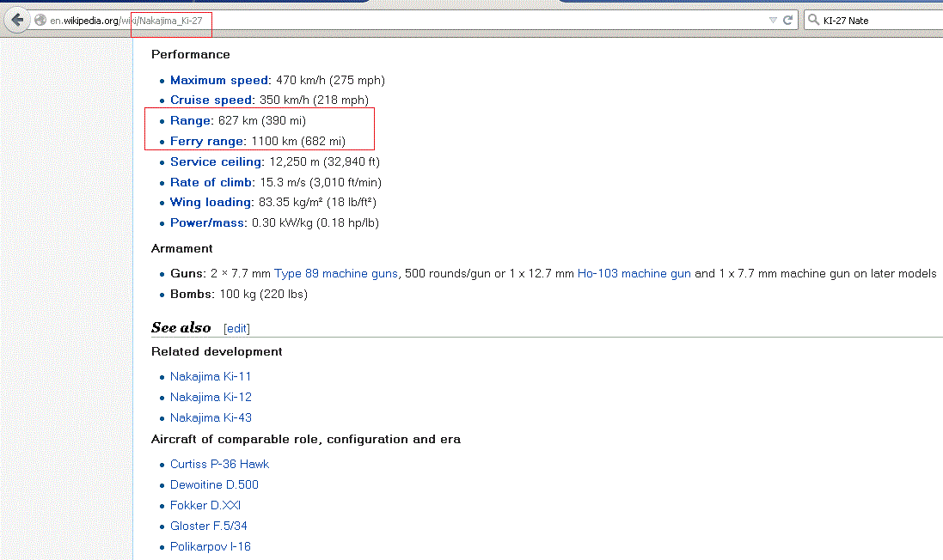The height and width of the screenshot is (560, 943).
Task: Click the 12,250 m (32,940 ft) value
Action: (325, 161)
